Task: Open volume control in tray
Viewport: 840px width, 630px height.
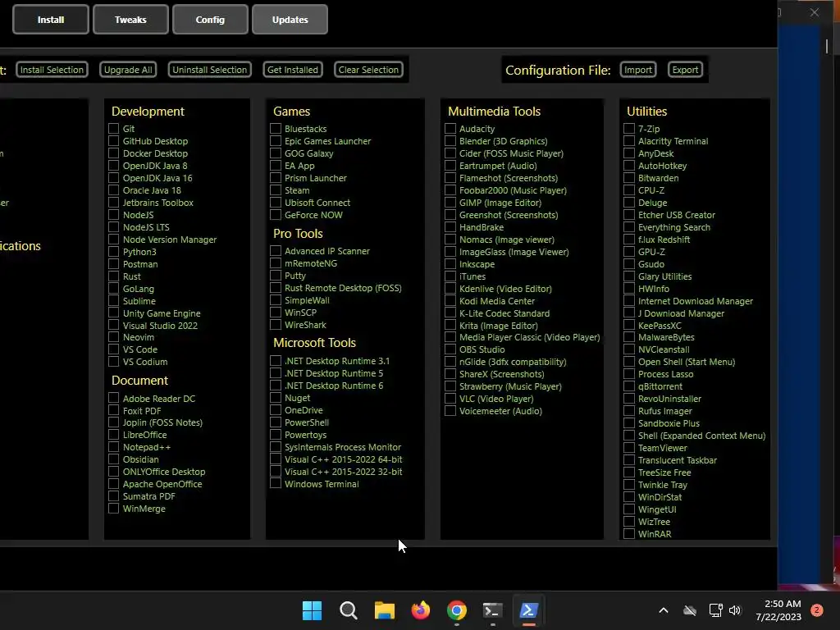Action: 735,610
